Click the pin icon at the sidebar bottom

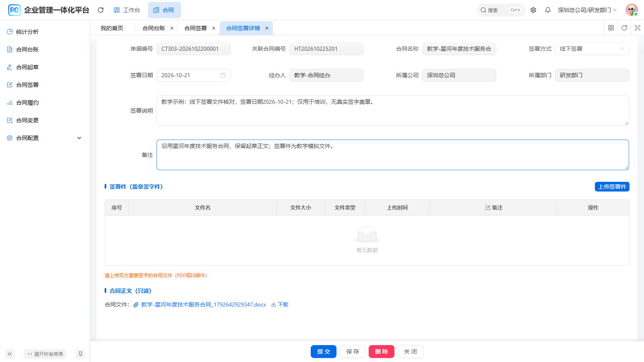click(x=80, y=354)
